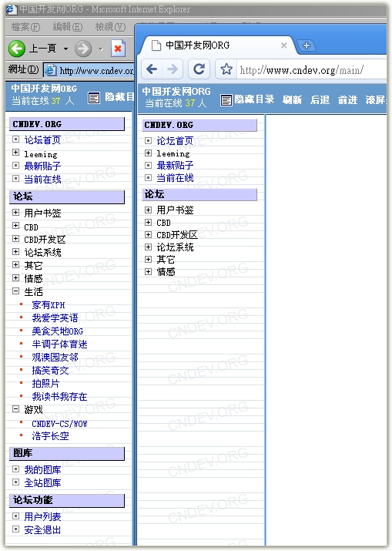Click the Chrome address bar URL
The height and width of the screenshot is (551, 392).
point(301,70)
